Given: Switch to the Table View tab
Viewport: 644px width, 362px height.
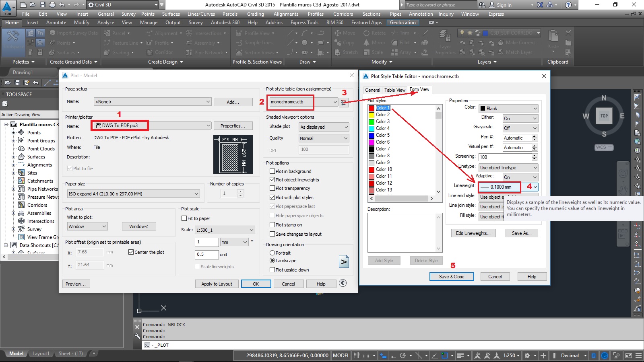Looking at the screenshot, I should pyautogui.click(x=394, y=90).
